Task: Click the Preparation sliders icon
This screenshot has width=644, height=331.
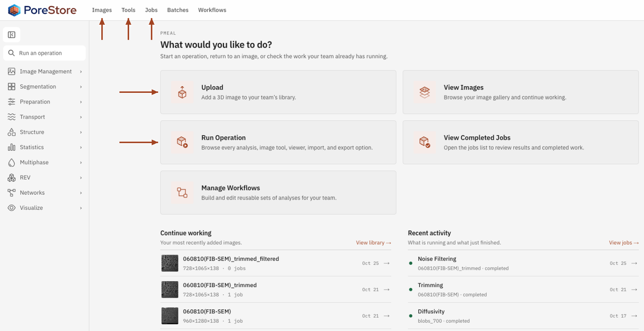Action: point(12,102)
